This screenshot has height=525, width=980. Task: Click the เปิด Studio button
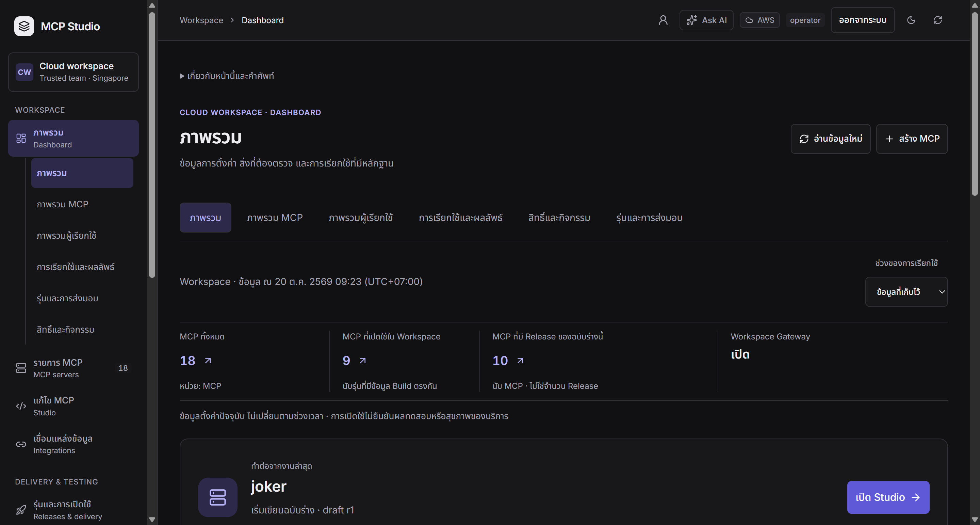point(888,497)
